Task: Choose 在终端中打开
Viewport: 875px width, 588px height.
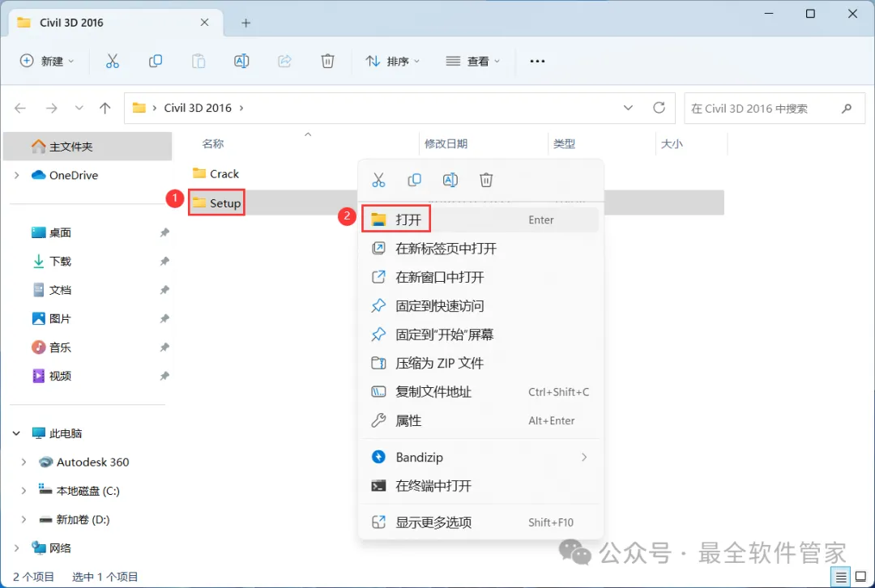Action: (480, 486)
